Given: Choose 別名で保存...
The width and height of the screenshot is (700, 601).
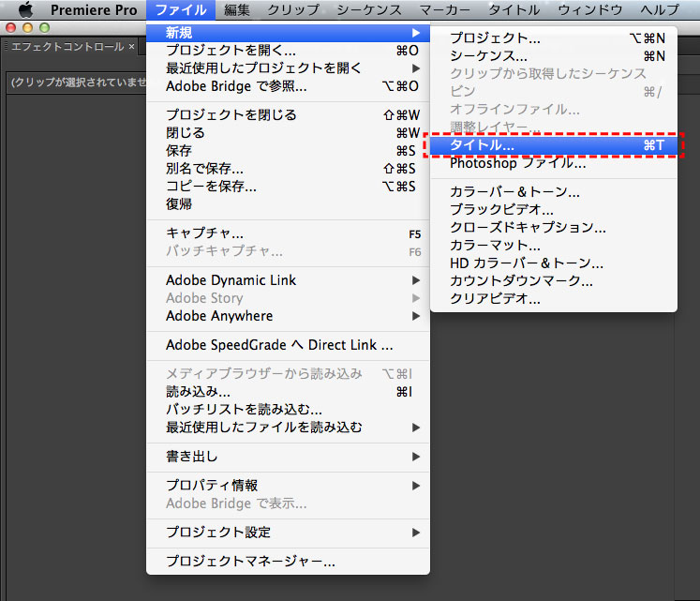Looking at the screenshot, I should click(x=288, y=169).
